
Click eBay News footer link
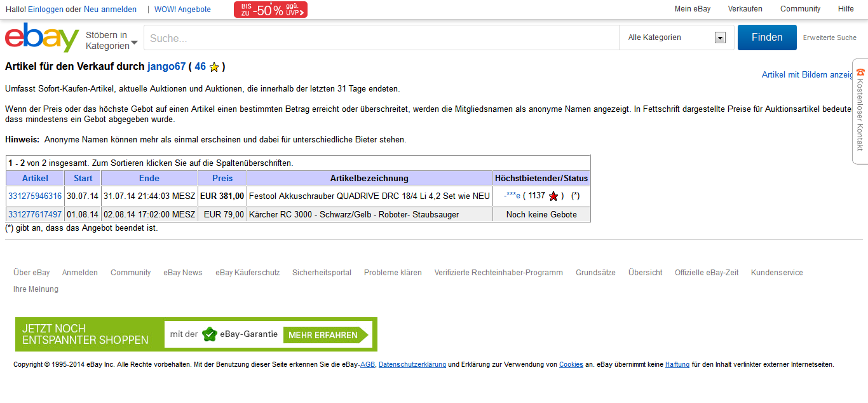(183, 273)
